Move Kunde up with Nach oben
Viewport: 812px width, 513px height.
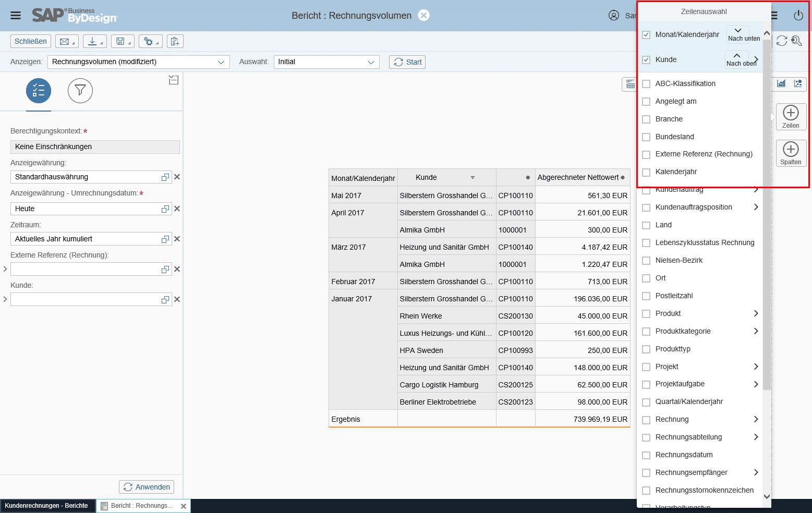(737, 59)
